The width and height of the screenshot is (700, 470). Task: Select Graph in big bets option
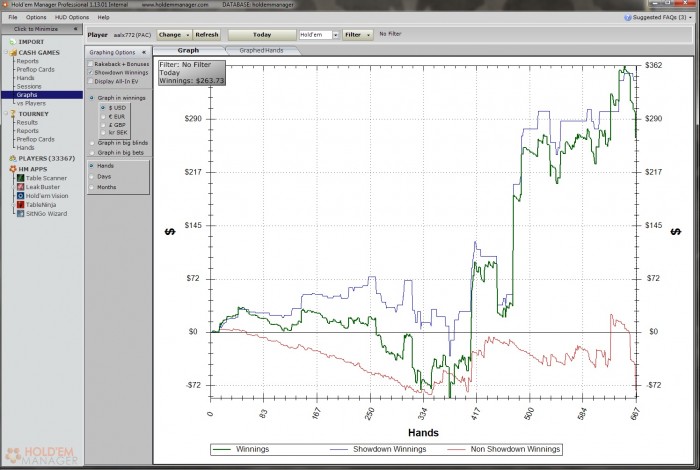pos(92,153)
